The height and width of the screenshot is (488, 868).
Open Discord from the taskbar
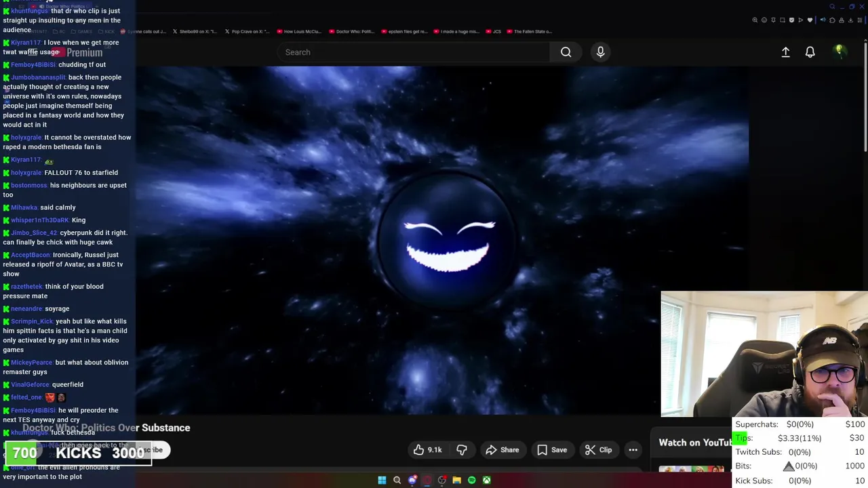pyautogui.click(x=412, y=480)
